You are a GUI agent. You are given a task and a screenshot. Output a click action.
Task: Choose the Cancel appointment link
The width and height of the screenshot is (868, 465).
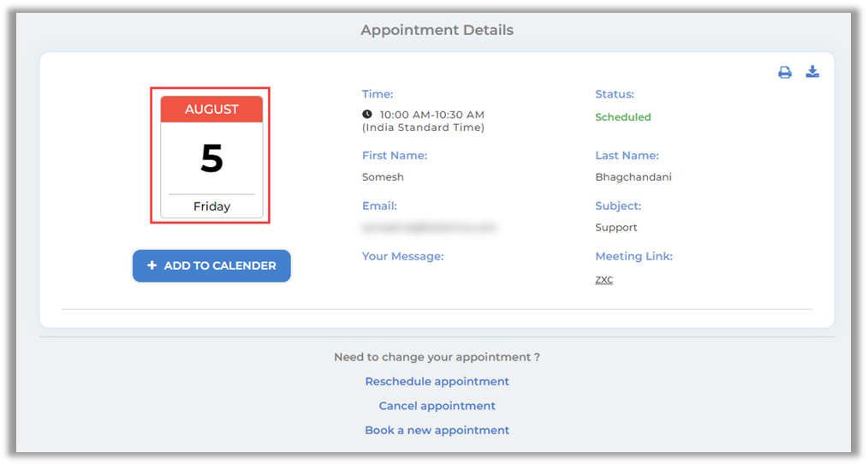[437, 406]
